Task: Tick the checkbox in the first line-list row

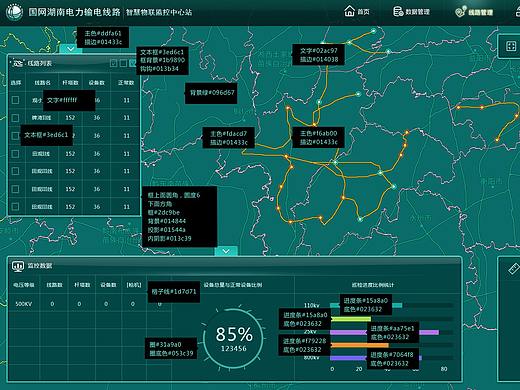Action: (x=15, y=100)
